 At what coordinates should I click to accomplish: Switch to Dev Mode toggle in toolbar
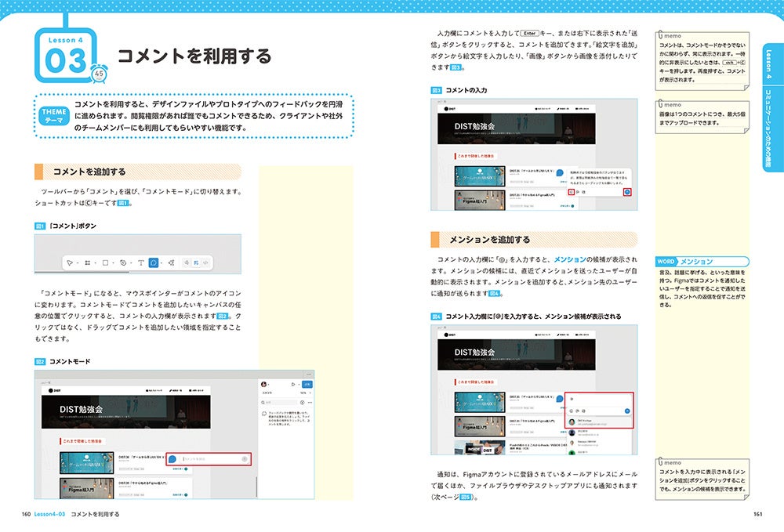tap(205, 262)
